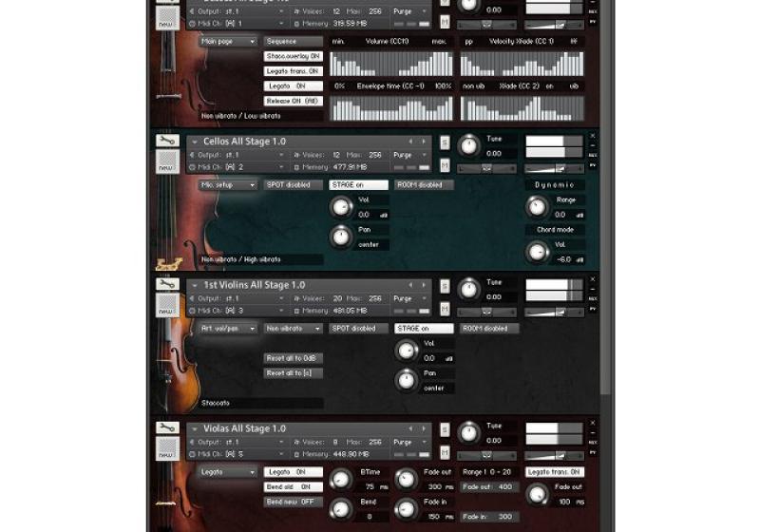Click the 1st Violins 'new' snapshot icon

pyautogui.click(x=167, y=305)
